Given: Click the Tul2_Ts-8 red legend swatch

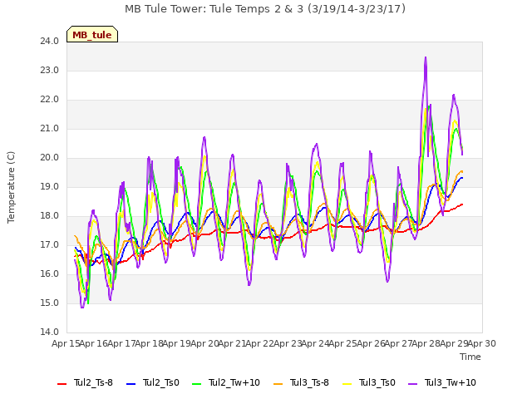Looking at the screenshot, I should coord(62,384).
